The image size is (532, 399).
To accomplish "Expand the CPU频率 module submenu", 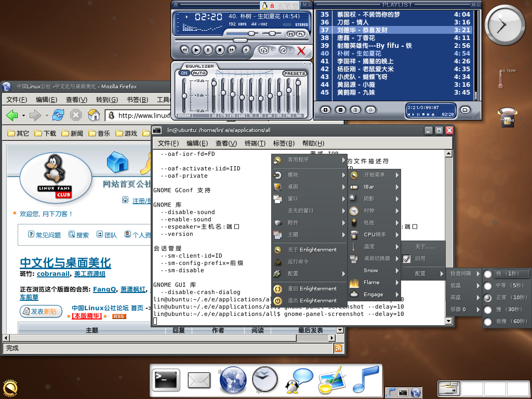I will 375,234.
